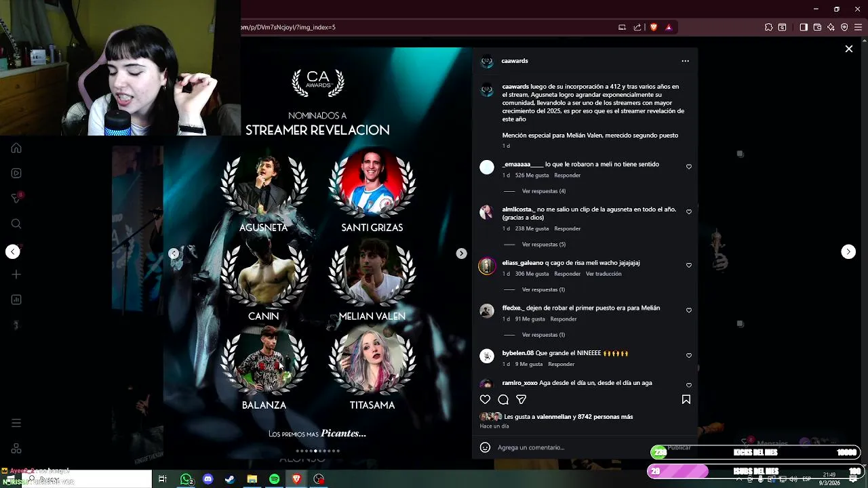Like ramiro_xoxo comment with heart
The height and width of the screenshot is (488, 868).
pyautogui.click(x=688, y=386)
